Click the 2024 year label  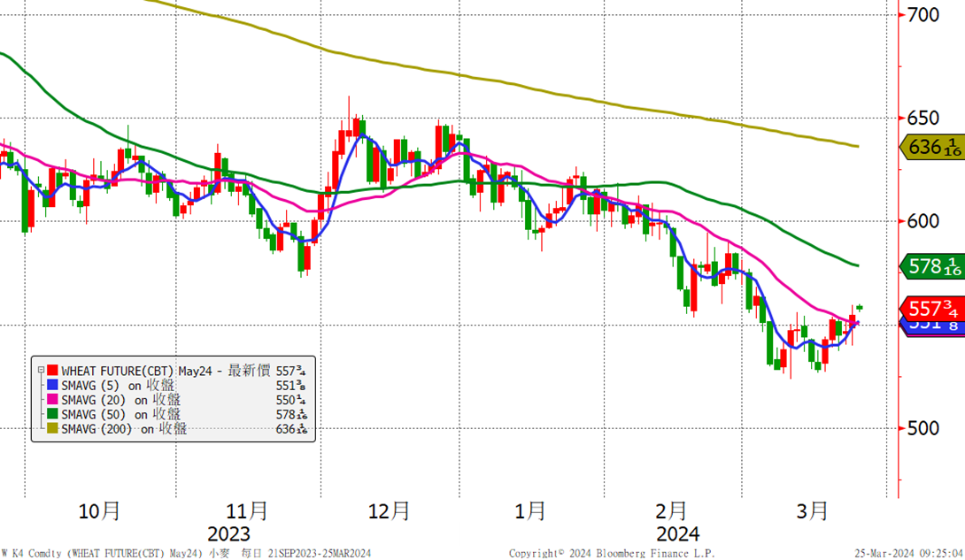pos(677,534)
